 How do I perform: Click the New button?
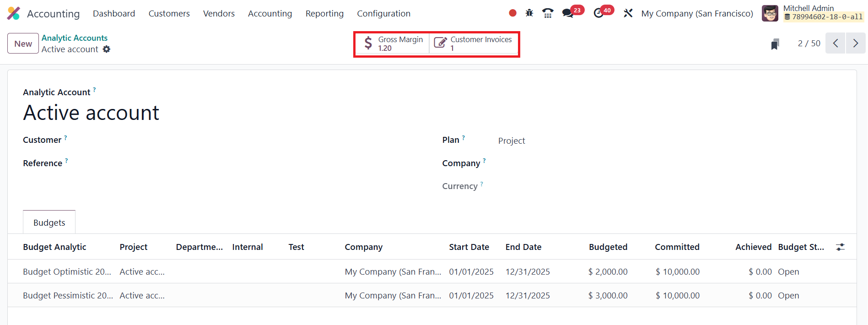23,43
